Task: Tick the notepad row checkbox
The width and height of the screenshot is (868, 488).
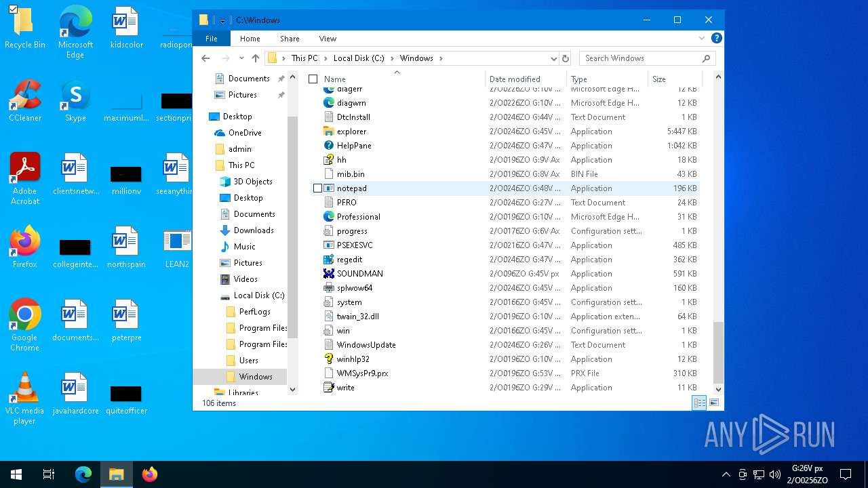Action: (317, 188)
